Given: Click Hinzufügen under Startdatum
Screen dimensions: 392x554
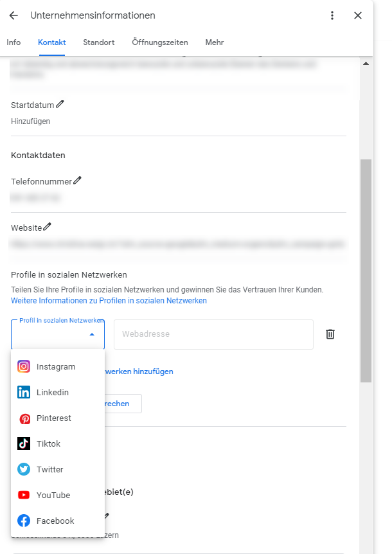Looking at the screenshot, I should coord(30,121).
